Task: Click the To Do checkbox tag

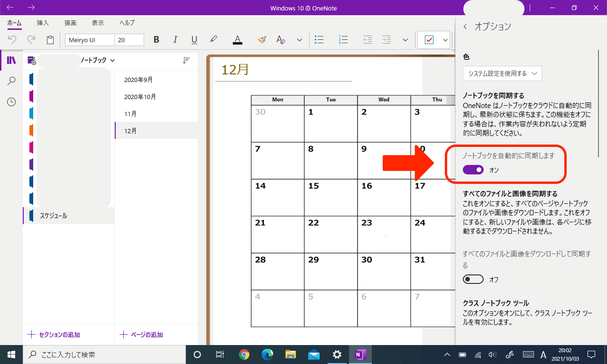Action: 429,40
